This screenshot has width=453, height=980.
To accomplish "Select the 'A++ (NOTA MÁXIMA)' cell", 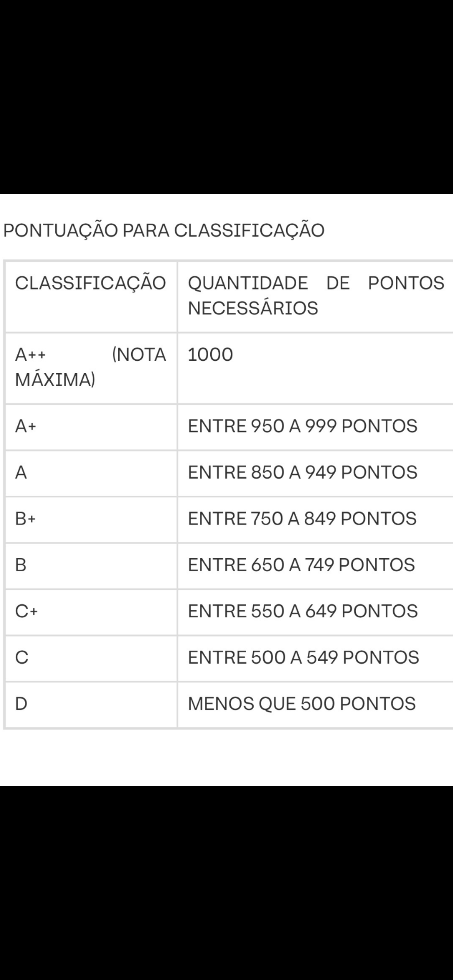I will [90, 367].
